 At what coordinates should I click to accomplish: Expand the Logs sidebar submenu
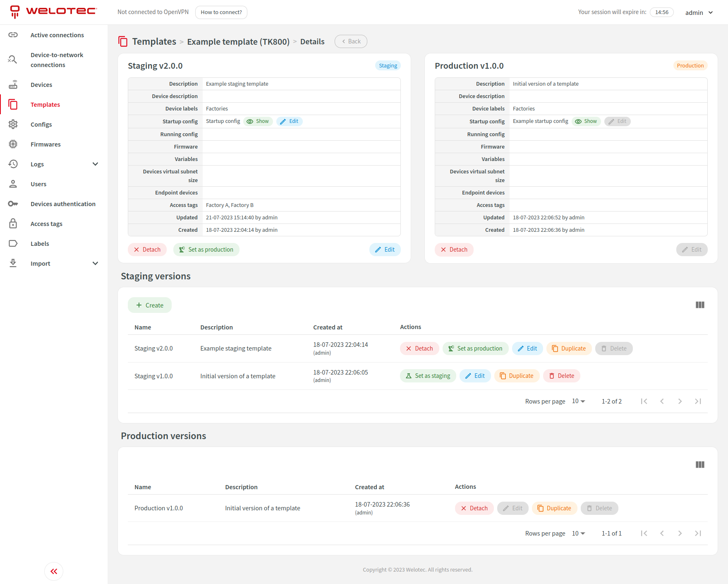95,164
